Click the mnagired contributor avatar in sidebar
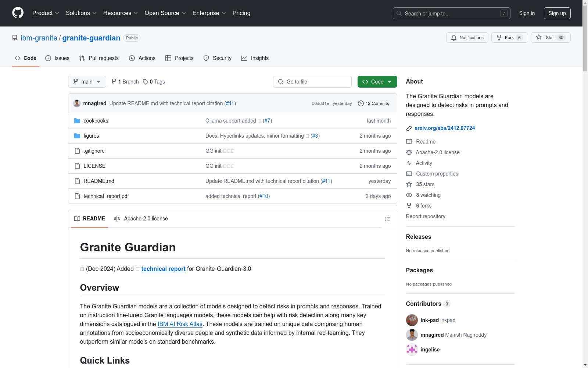588x368 pixels. click(412, 335)
